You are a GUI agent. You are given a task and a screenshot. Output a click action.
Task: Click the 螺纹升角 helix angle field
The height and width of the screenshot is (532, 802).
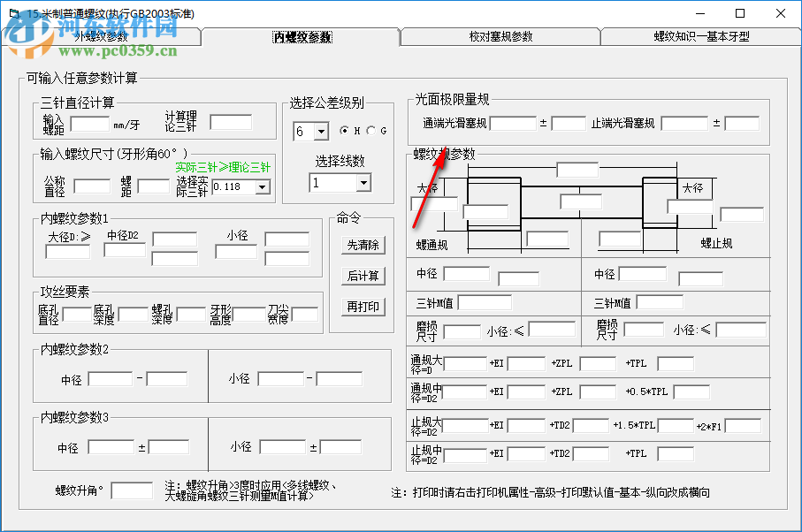[130, 489]
